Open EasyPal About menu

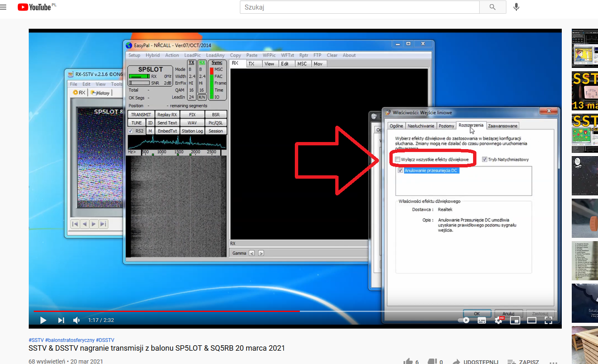click(x=349, y=55)
